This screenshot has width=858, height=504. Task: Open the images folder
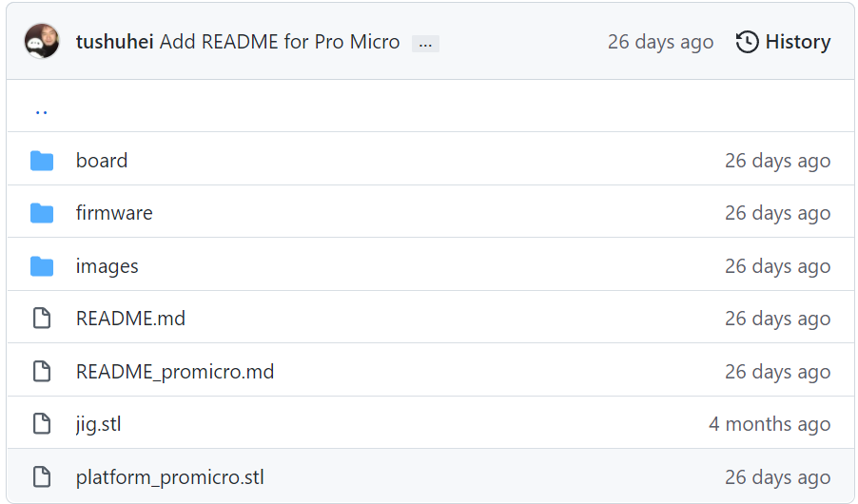point(107,266)
